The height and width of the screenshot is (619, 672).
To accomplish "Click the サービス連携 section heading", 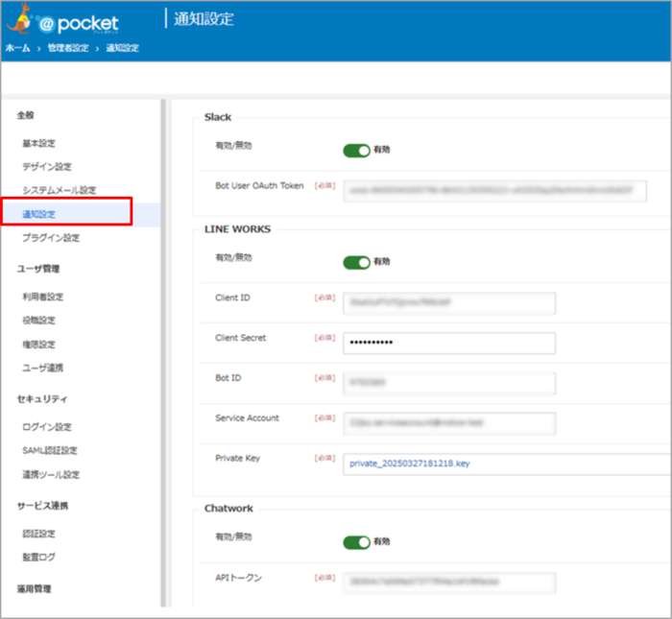I will [42, 506].
